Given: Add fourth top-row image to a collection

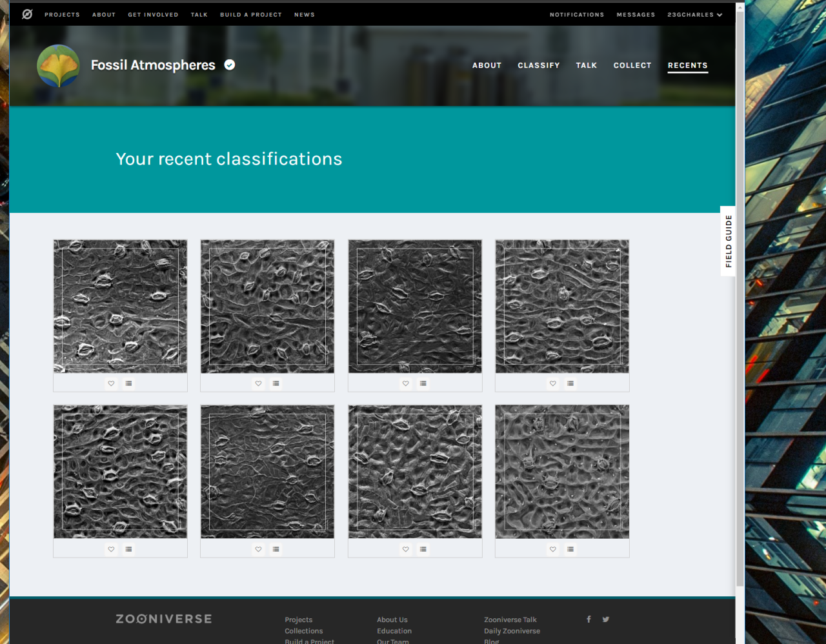Looking at the screenshot, I should [x=570, y=383].
